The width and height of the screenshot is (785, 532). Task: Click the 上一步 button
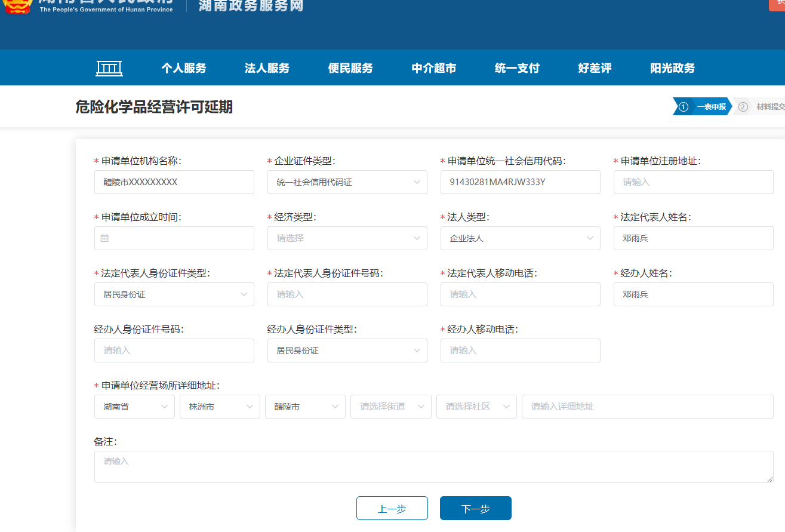[392, 508]
